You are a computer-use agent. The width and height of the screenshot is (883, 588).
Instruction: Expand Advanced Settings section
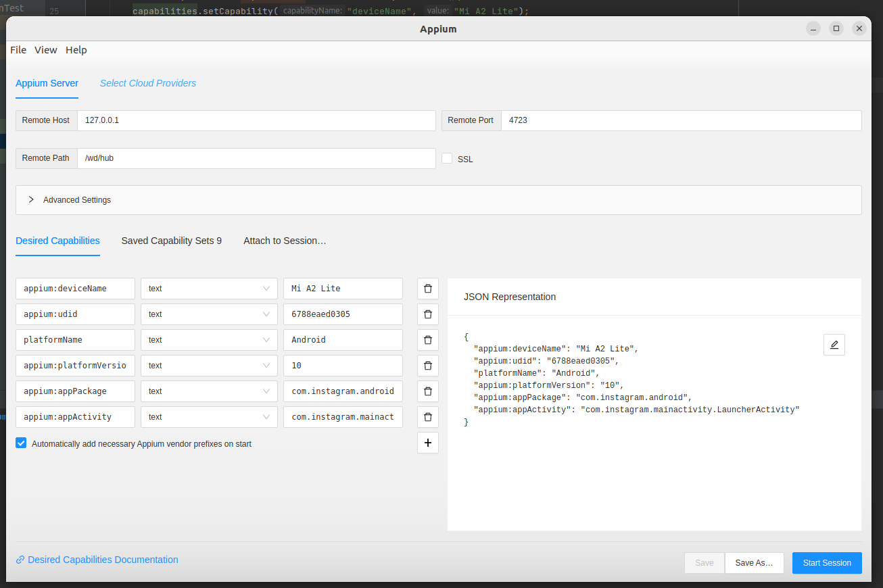coord(439,200)
